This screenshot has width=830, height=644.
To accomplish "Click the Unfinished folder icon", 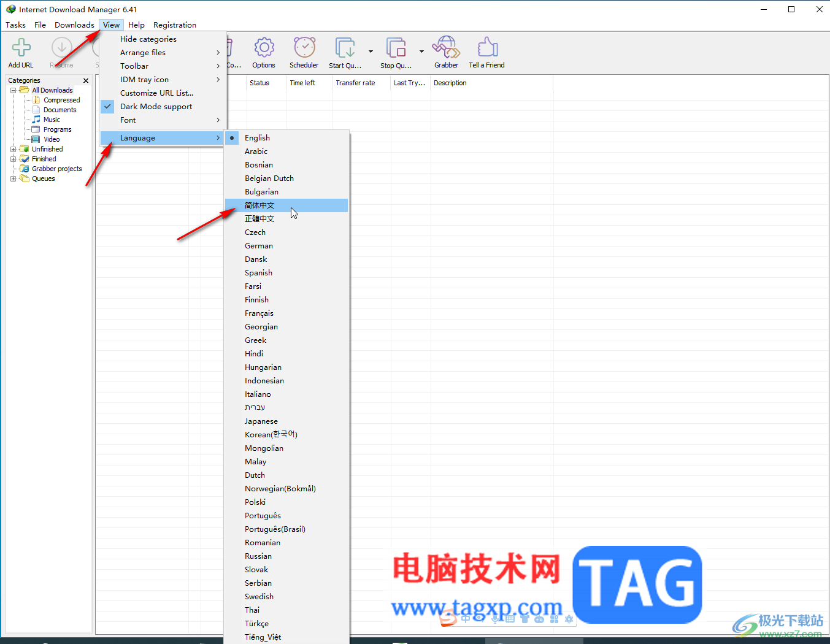I will coord(25,149).
